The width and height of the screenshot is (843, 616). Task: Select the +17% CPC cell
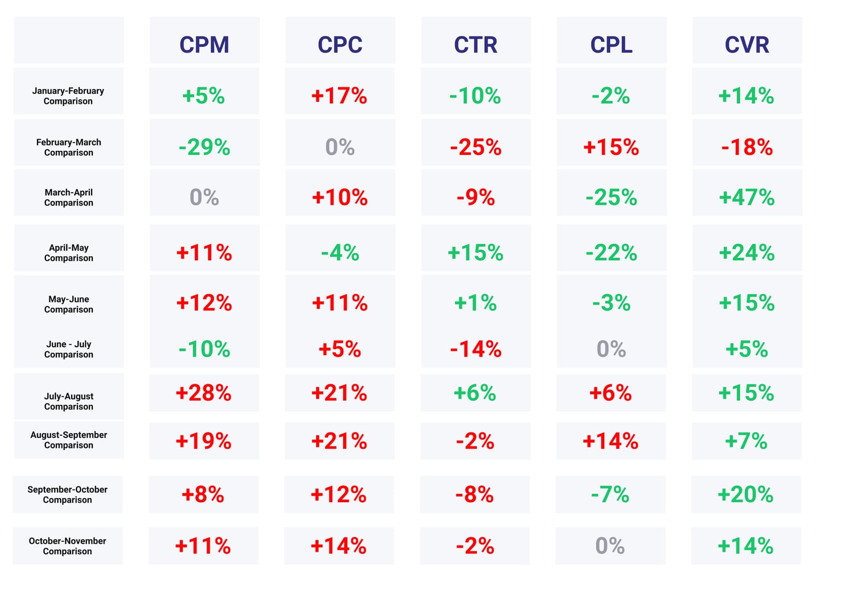(x=339, y=96)
